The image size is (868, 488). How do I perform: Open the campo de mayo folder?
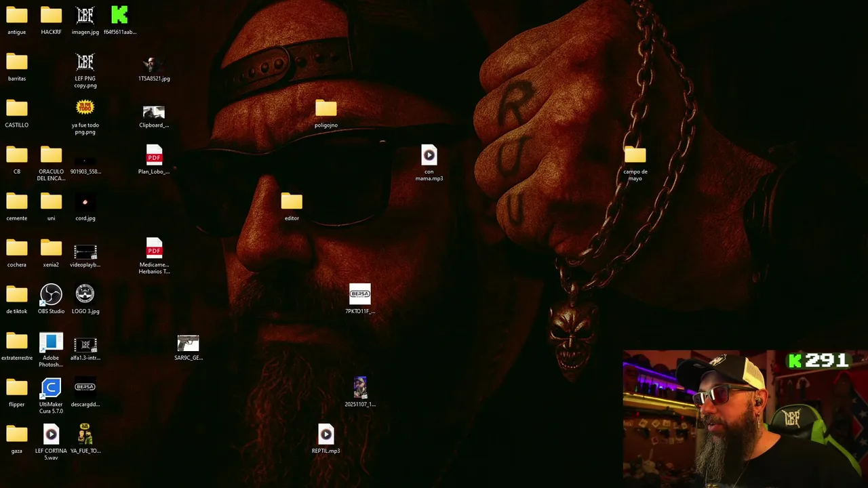coord(635,155)
